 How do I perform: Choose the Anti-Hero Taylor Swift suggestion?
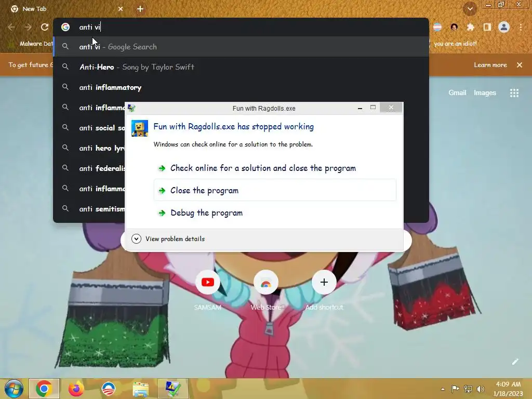coord(241,67)
